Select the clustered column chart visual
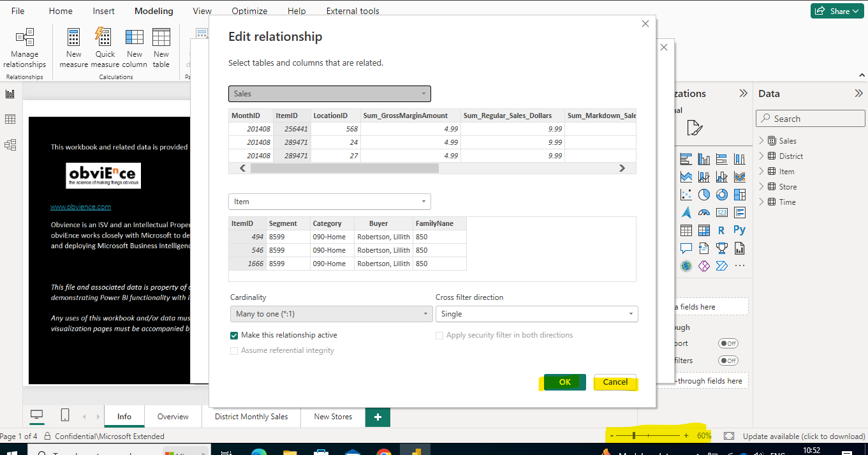868x455 pixels. pos(704,159)
